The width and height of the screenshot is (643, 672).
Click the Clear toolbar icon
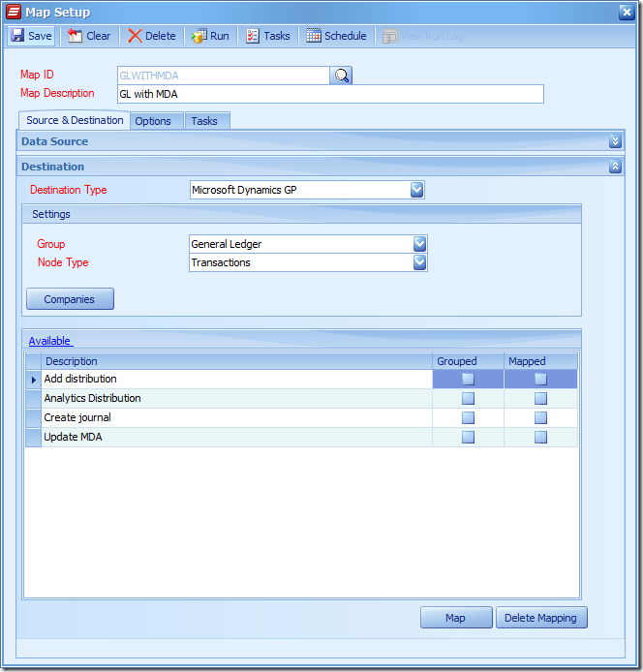click(75, 36)
